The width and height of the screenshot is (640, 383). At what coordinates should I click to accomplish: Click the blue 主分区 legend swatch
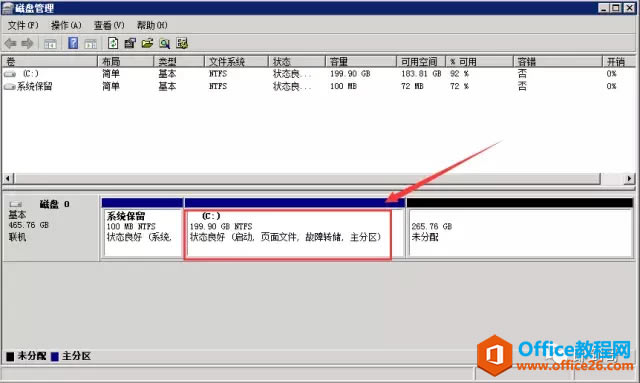click(55, 356)
